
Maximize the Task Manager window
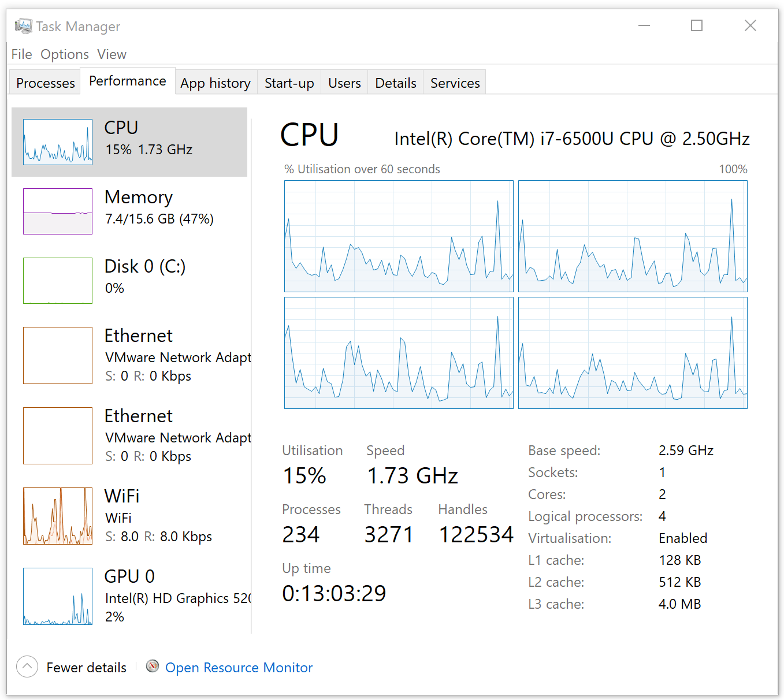(697, 25)
